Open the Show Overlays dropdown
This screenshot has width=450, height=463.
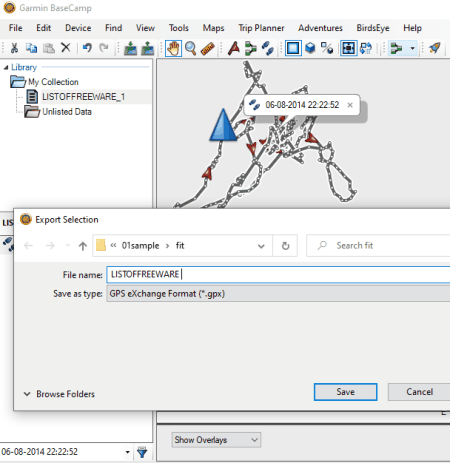[x=216, y=440]
